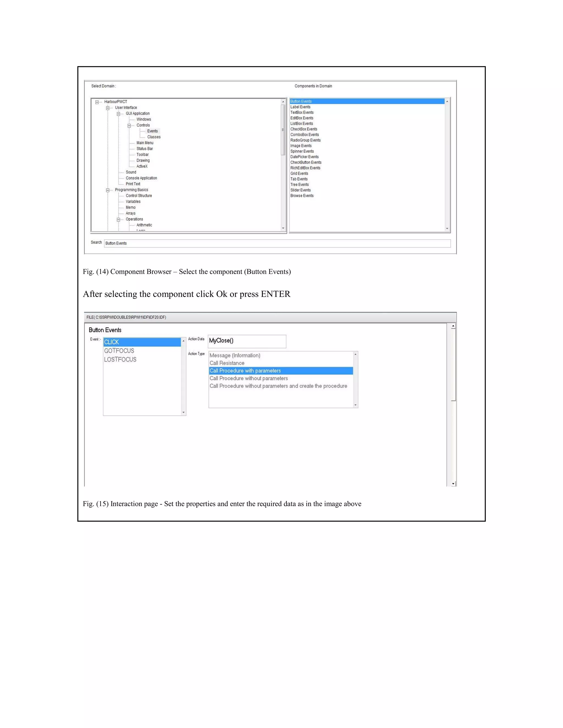Click domain tree scrollbar down arrow
Screen dimensions: 563x728
click(283, 228)
